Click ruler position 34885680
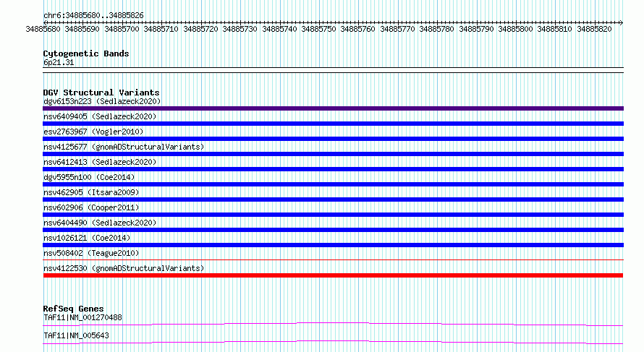The width and height of the screenshot is (644, 352). 43,29
